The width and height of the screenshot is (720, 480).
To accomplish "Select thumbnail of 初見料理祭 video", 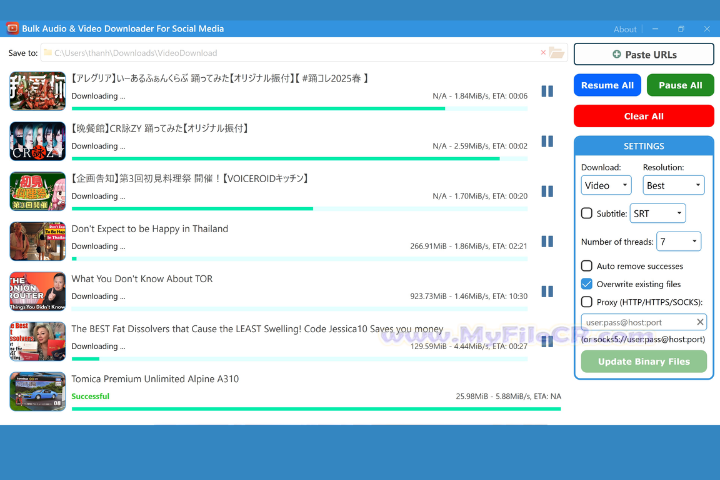I will [x=38, y=191].
